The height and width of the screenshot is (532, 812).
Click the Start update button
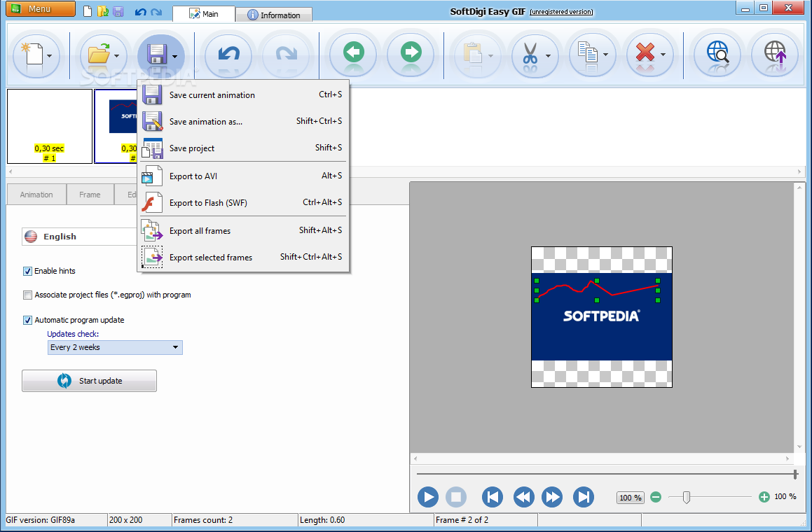coord(89,381)
